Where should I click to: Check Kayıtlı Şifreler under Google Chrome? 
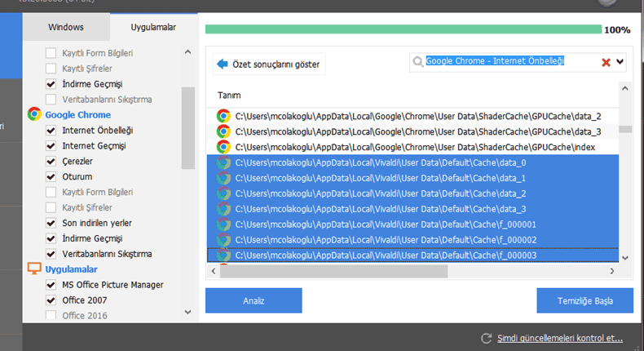point(51,207)
